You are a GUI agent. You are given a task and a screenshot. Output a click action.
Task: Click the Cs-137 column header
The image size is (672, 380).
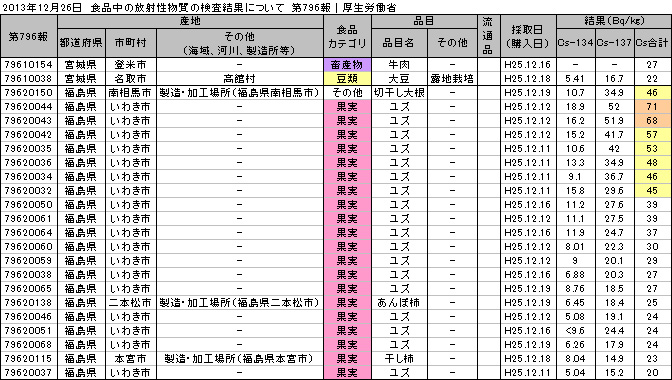click(x=615, y=43)
